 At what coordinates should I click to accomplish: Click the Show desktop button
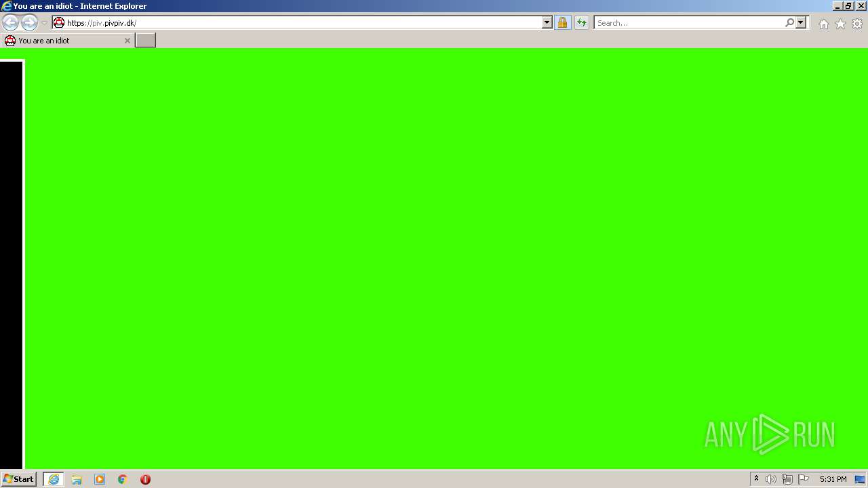(860, 479)
